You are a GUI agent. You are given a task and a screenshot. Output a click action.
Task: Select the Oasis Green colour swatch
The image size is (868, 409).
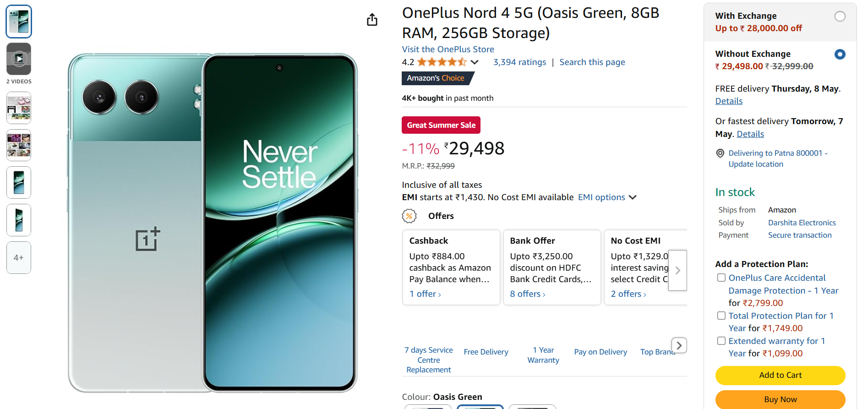point(480,407)
